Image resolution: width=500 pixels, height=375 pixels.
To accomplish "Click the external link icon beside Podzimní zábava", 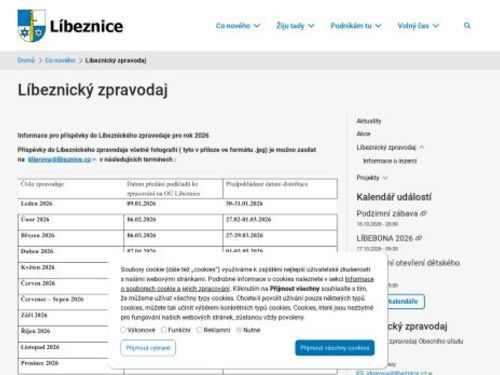I will tap(424, 213).
